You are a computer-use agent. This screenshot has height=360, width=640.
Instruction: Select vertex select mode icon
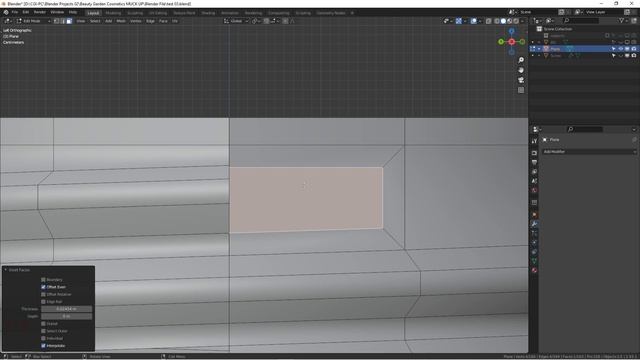(57, 21)
